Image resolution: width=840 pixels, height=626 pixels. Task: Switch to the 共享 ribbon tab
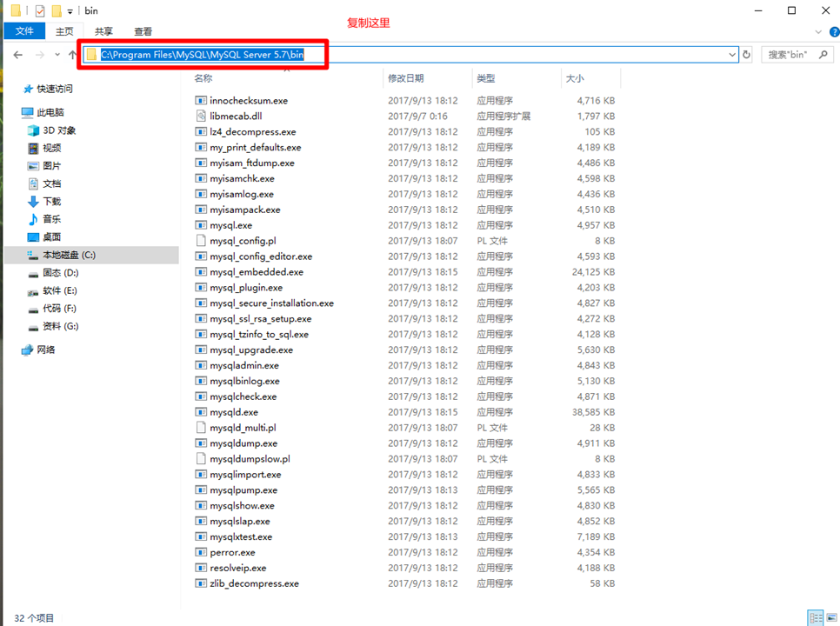[103, 31]
